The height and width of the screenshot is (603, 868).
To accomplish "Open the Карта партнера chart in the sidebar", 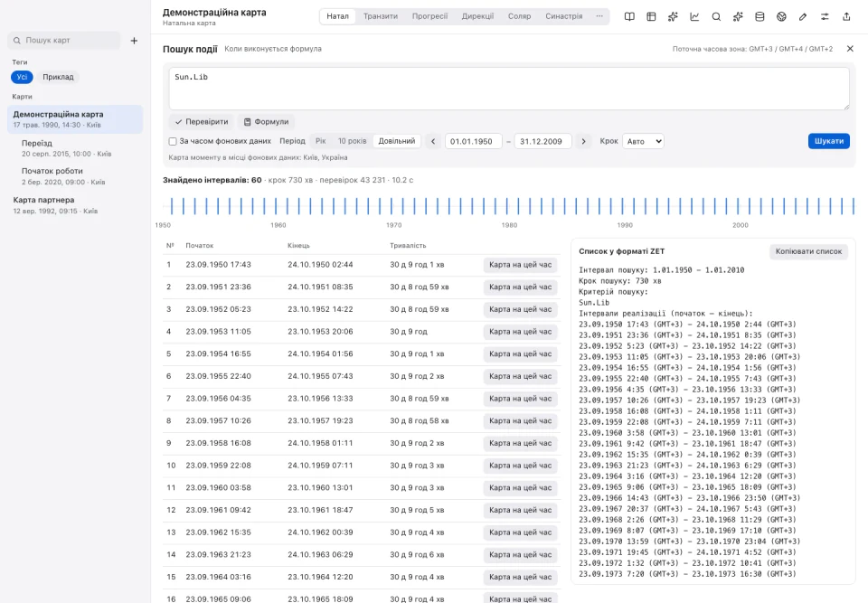I will point(75,205).
